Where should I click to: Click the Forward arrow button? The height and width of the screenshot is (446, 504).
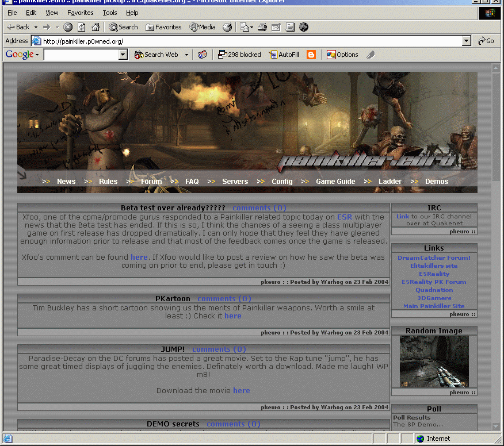pyautogui.click(x=47, y=27)
